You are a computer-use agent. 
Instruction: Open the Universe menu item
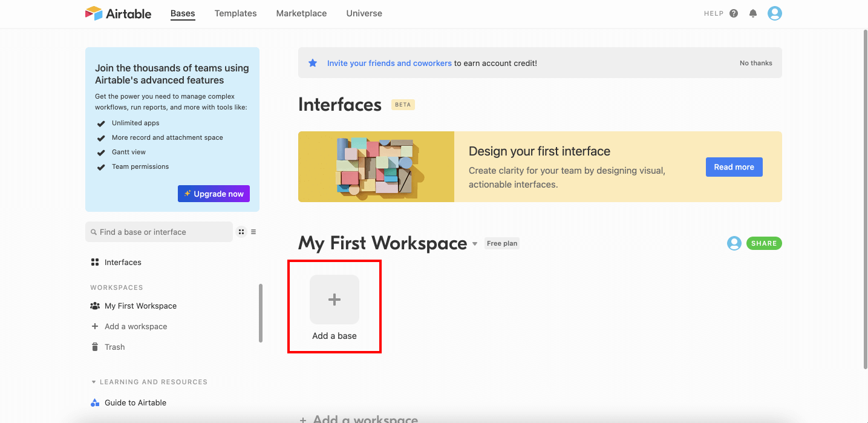pos(364,13)
